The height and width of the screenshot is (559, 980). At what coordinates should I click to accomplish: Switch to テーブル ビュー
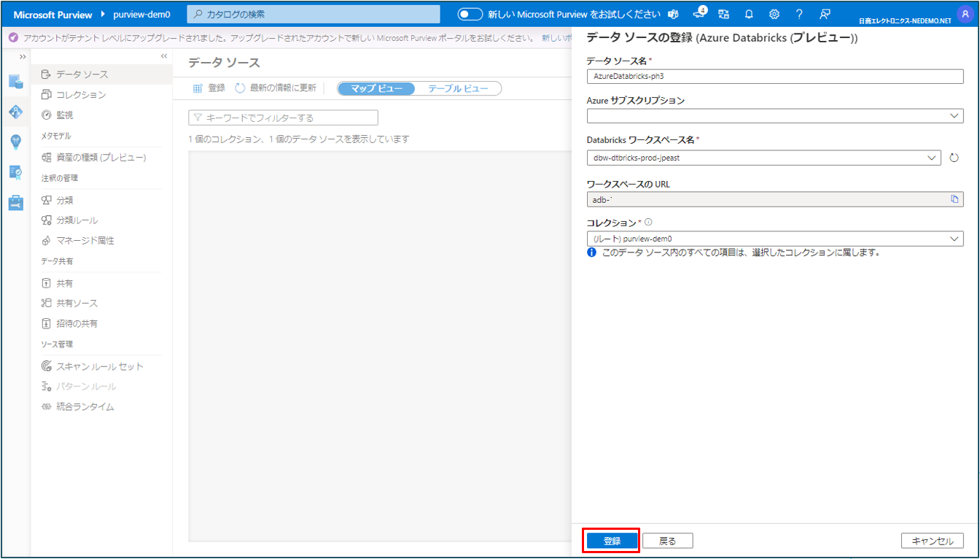point(458,88)
